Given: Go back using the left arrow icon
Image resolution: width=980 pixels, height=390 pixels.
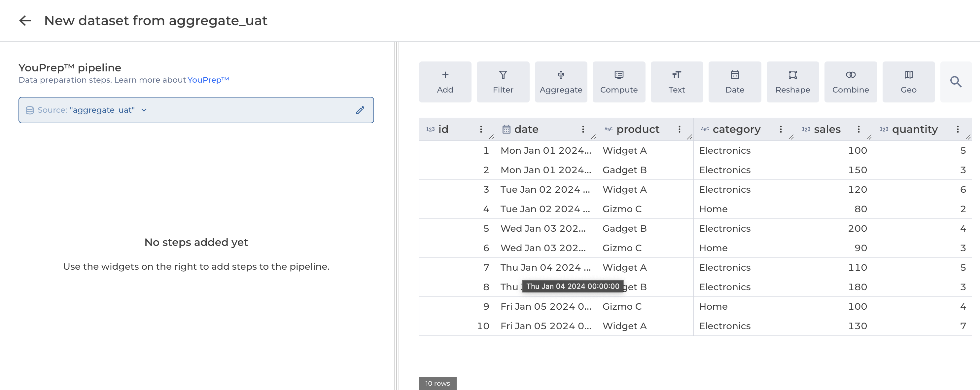Looking at the screenshot, I should coord(25,20).
